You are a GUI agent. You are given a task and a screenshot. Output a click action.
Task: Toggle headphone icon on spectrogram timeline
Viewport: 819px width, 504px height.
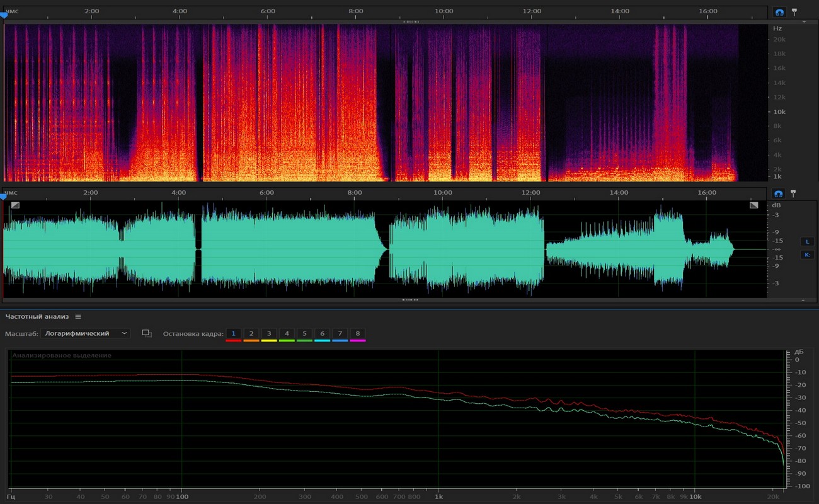tap(779, 12)
